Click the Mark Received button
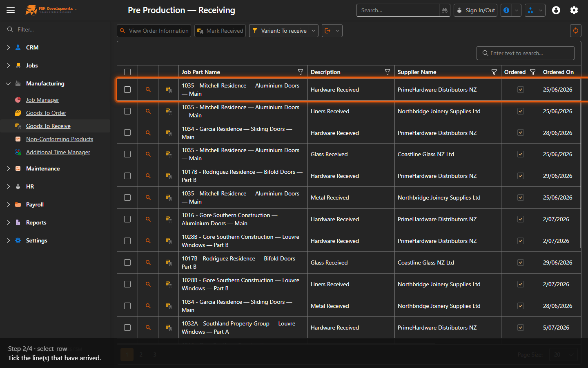Screen dimensions: 588x368 [220, 31]
